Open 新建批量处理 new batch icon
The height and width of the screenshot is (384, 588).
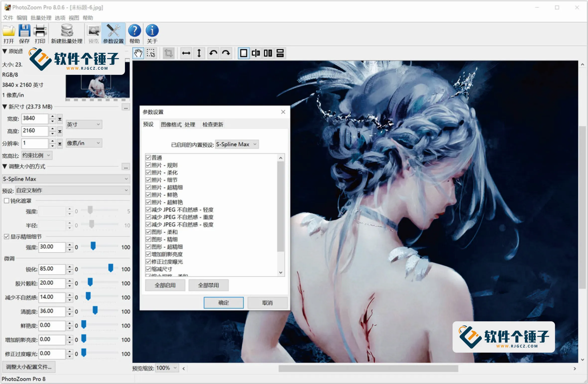[x=67, y=31]
